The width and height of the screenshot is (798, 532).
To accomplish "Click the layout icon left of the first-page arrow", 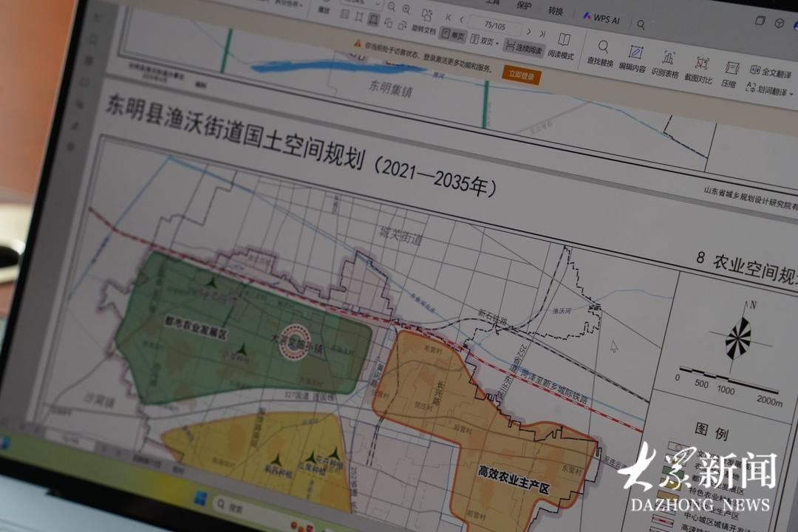I will click(x=426, y=14).
